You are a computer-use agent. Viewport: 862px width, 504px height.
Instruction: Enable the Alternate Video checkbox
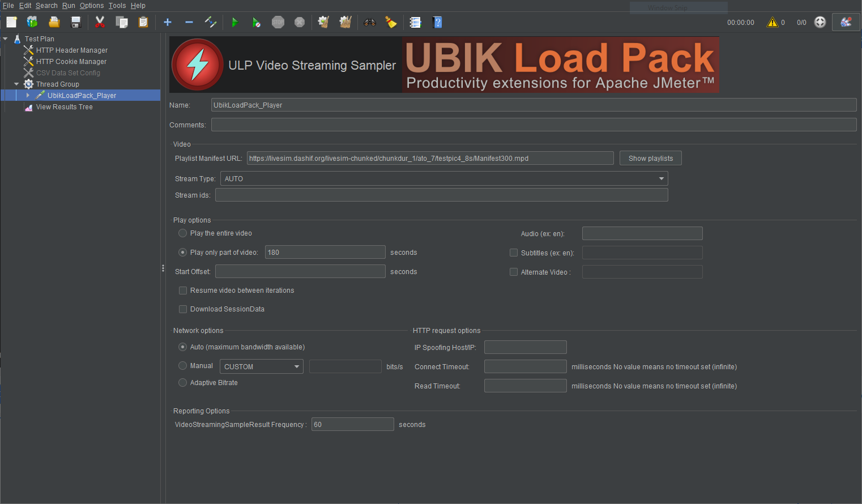click(514, 272)
